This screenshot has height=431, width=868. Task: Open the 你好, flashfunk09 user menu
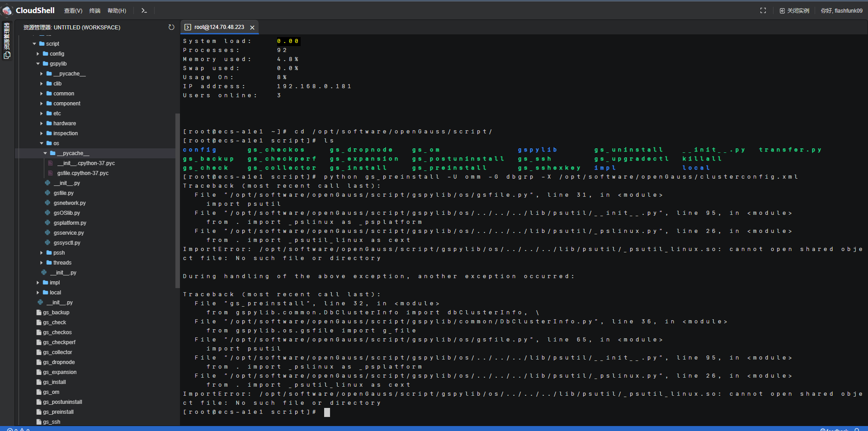pos(842,10)
